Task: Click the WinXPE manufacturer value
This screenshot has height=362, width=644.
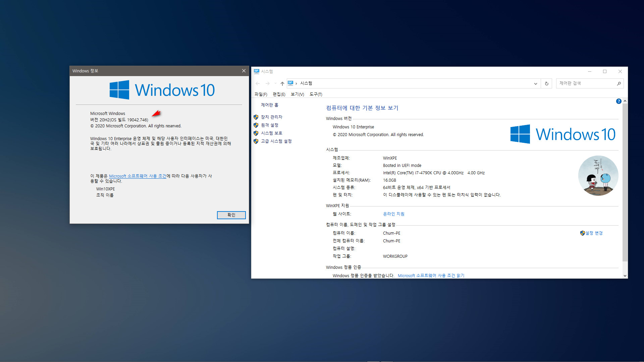Action: click(x=390, y=158)
